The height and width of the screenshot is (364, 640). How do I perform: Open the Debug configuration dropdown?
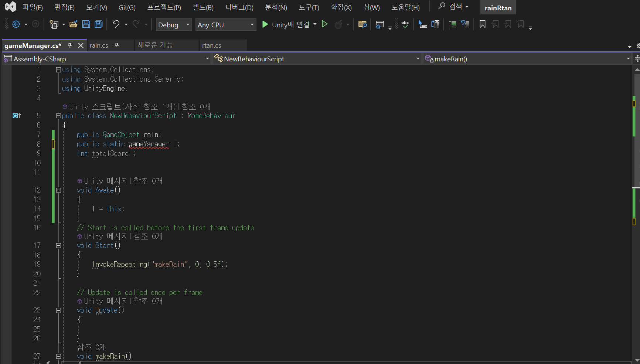174,25
